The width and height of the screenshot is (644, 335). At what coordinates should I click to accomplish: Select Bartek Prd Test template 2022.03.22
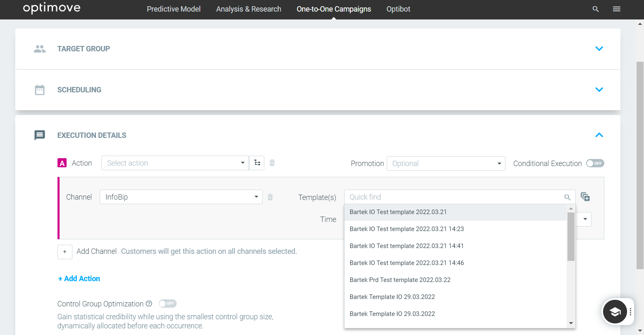400,280
